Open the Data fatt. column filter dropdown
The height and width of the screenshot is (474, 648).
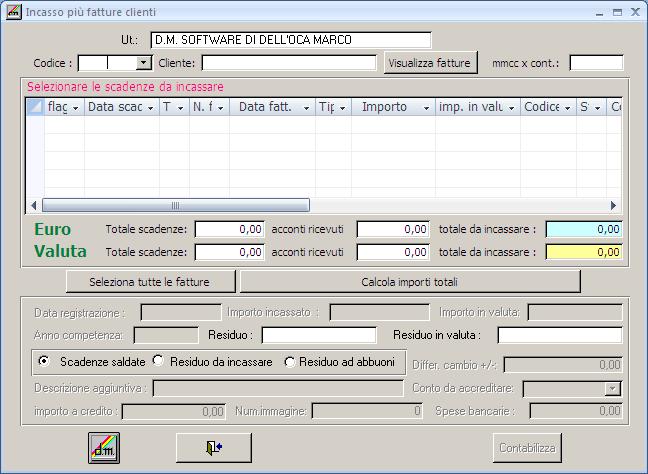click(306, 108)
